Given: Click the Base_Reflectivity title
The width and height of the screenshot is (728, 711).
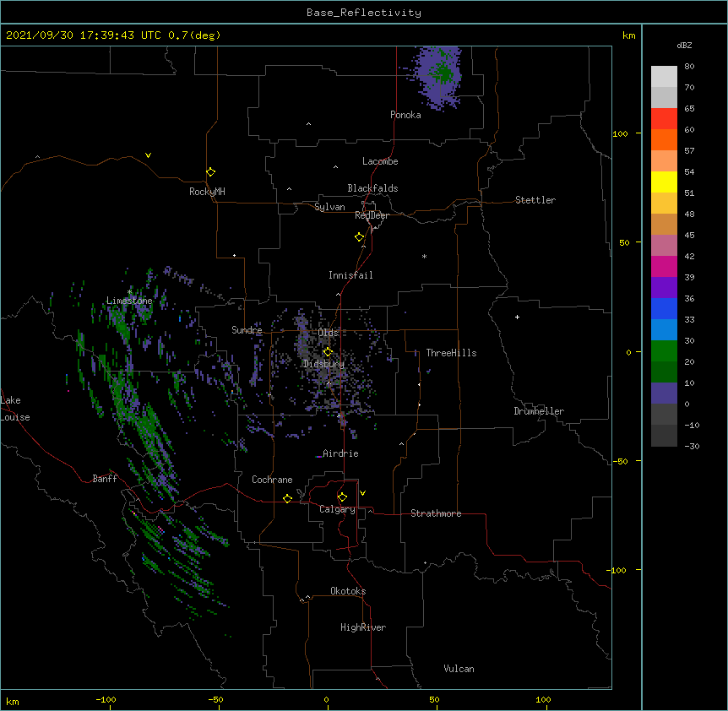Looking at the screenshot, I should coord(364,13).
